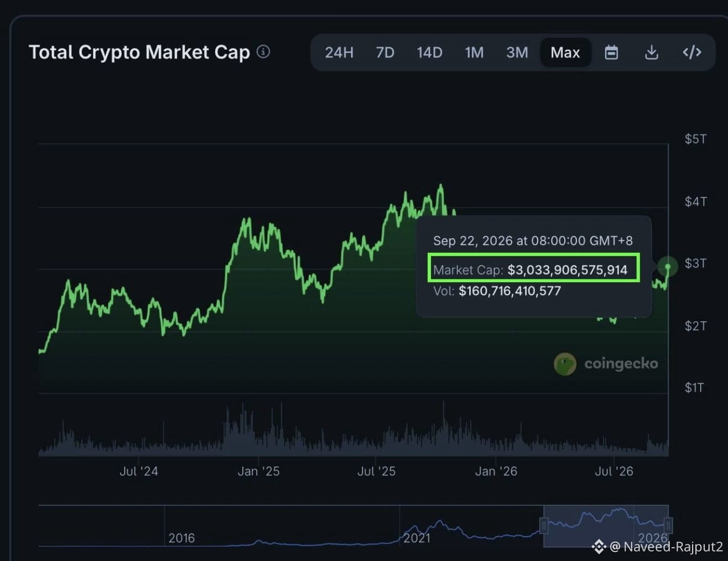Click the right handle of the range selector
This screenshot has width=728, height=561.
[668, 525]
